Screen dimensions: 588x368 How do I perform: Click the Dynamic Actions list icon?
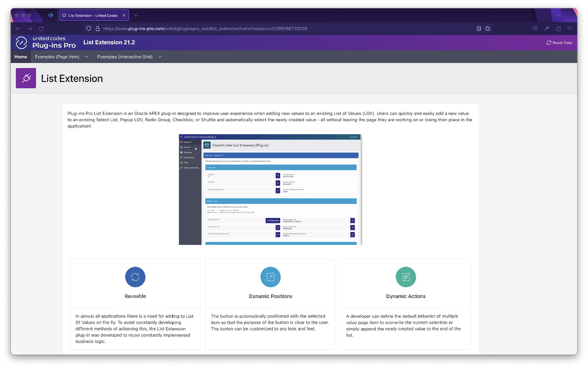coord(406,277)
